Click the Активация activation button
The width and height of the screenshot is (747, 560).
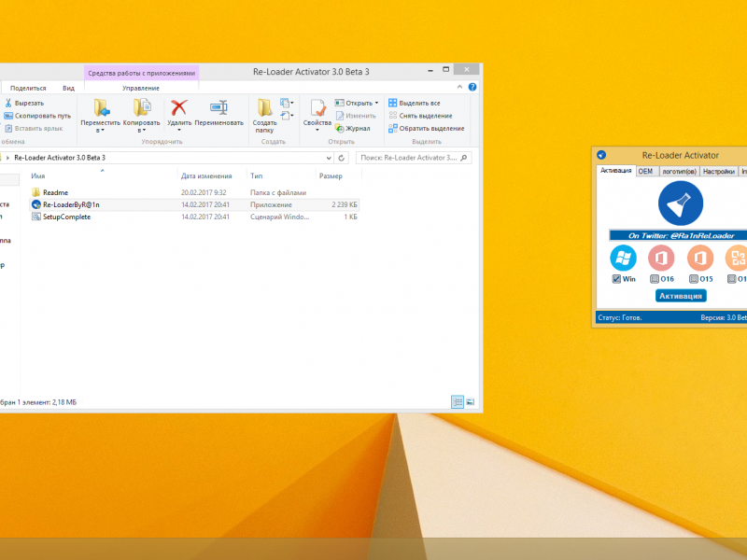pyautogui.click(x=681, y=296)
